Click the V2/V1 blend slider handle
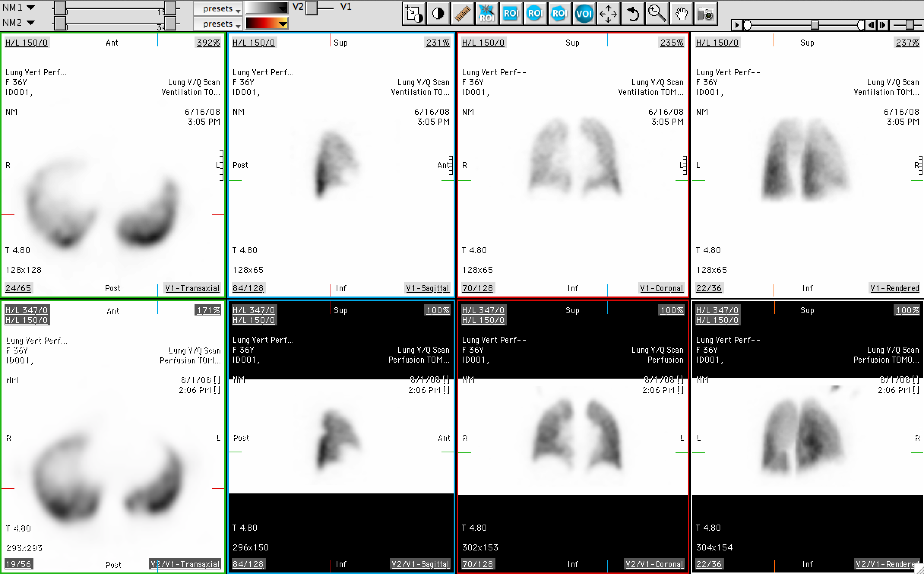 (311, 8)
